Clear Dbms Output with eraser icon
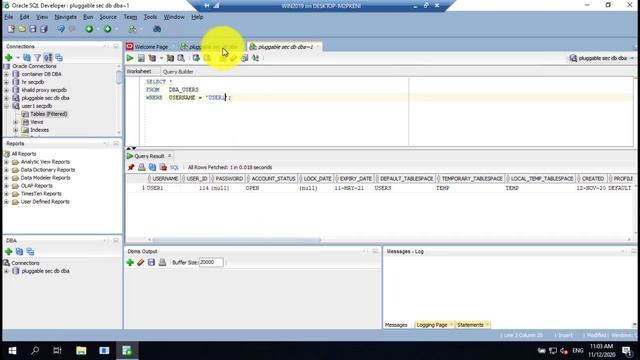This screenshot has width=640, height=360. pos(140,262)
